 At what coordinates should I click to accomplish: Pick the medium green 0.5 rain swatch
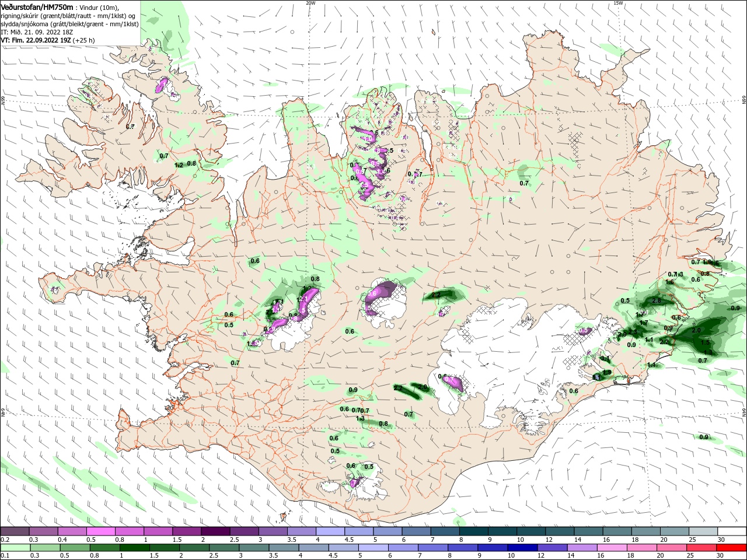click(x=75, y=548)
